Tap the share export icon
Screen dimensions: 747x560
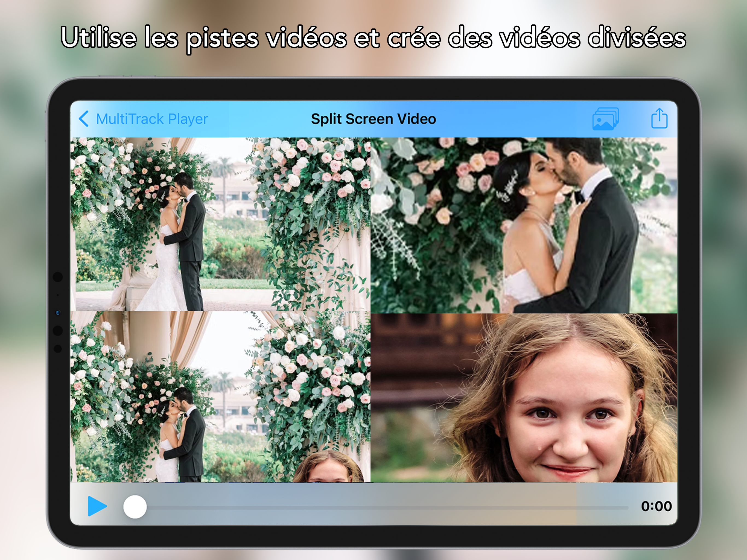coord(659,118)
